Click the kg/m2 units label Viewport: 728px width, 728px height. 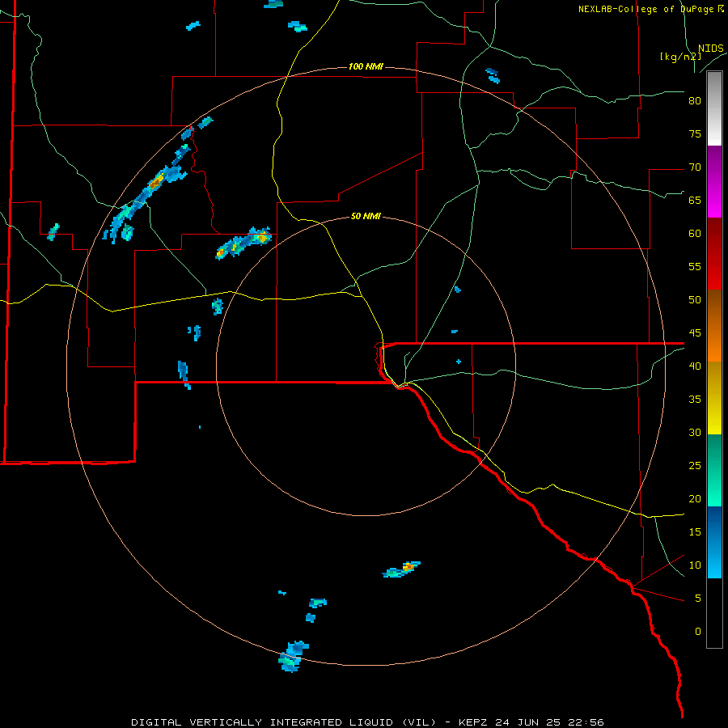(680, 57)
